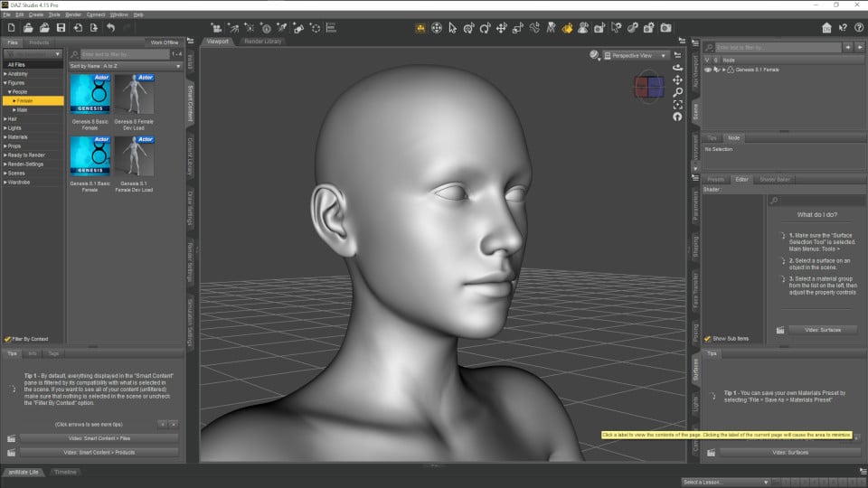Click the New scene file icon
Image resolution: width=868 pixels, height=488 pixels.
pos(13,28)
